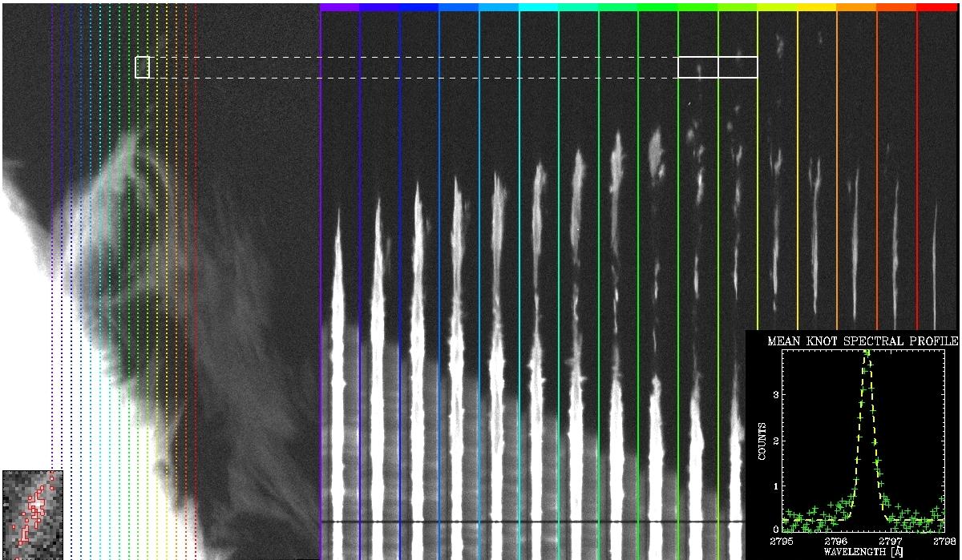The width and height of the screenshot is (962, 560).
Task: Select the small white box in left image
Action: pos(143,67)
